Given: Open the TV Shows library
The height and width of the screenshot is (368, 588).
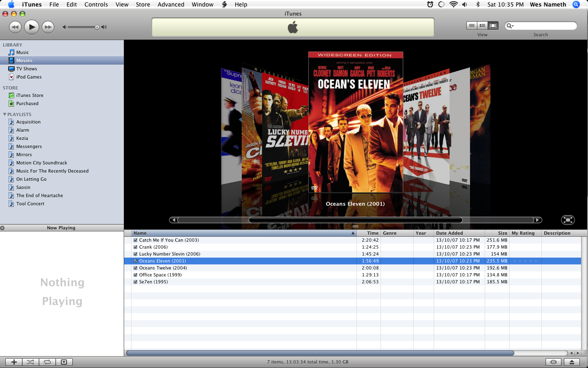Looking at the screenshot, I should pos(62,69).
